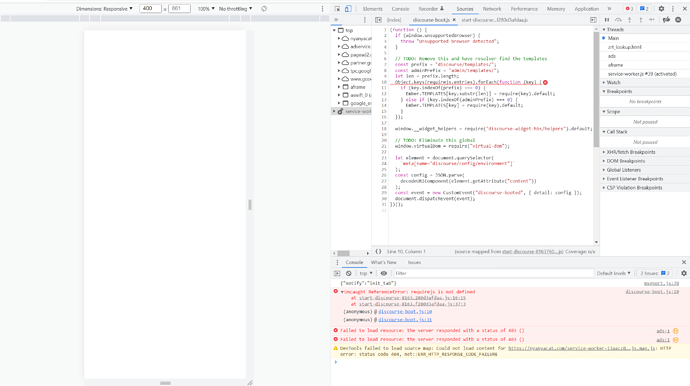This screenshot has height=386, width=690.
Task: Open DevTools settings gear in top bar
Action: click(661, 9)
